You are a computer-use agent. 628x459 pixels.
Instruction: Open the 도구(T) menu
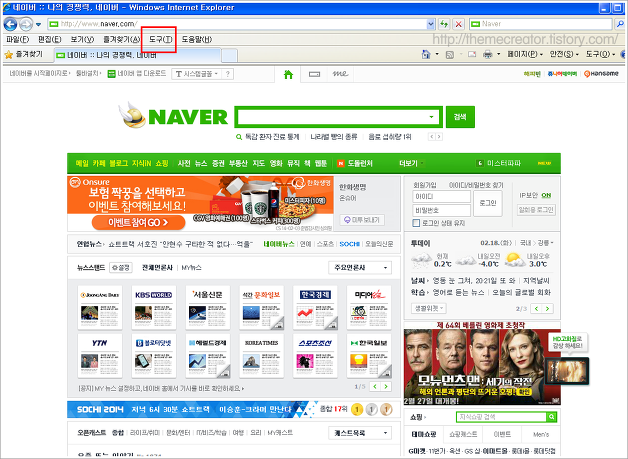pyautogui.click(x=160, y=39)
